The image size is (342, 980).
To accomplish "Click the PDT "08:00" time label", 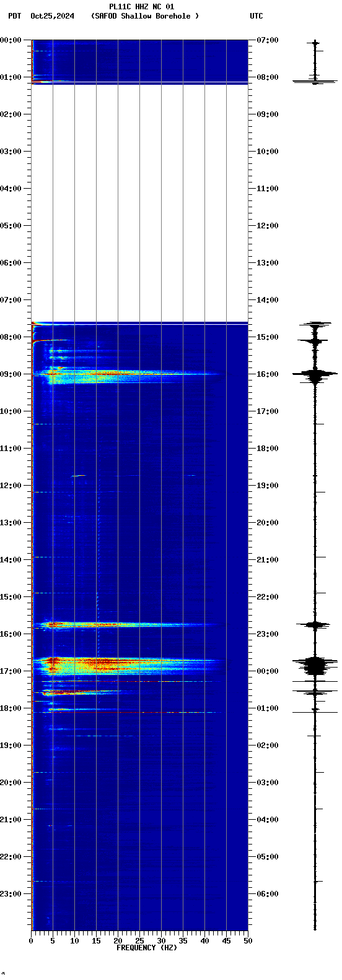I will tap(11, 337).
